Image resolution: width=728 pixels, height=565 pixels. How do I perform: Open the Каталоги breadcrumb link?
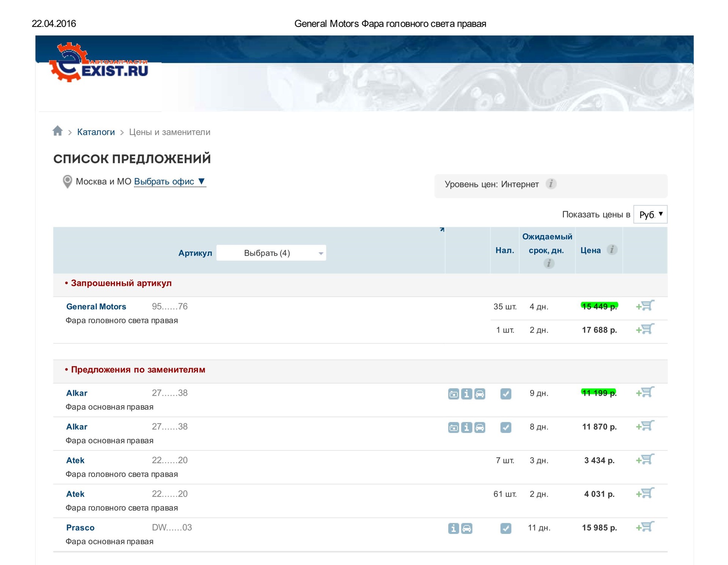(96, 132)
